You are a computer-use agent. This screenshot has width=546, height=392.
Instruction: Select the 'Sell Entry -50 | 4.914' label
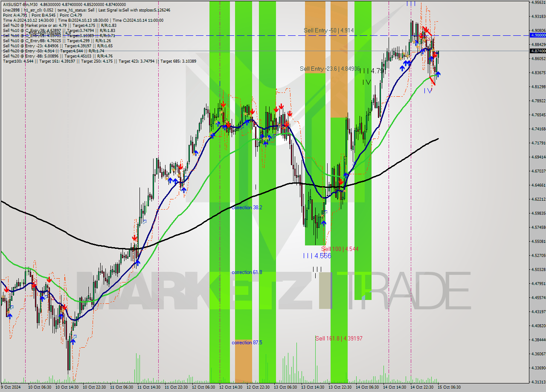(x=328, y=31)
